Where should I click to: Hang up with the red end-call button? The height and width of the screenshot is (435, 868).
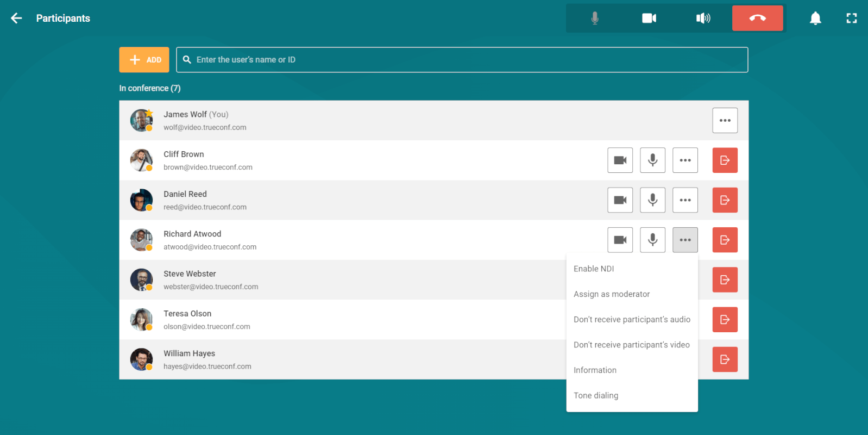(x=757, y=18)
